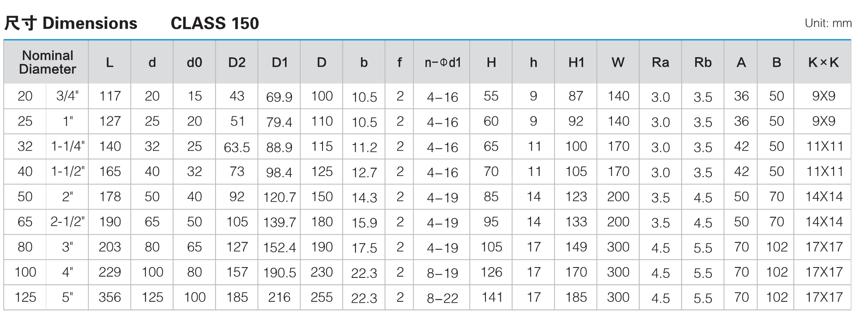Click the 尺寸 Dimensions heading
Screen dimensions: 868x323
pyautogui.click(x=71, y=23)
